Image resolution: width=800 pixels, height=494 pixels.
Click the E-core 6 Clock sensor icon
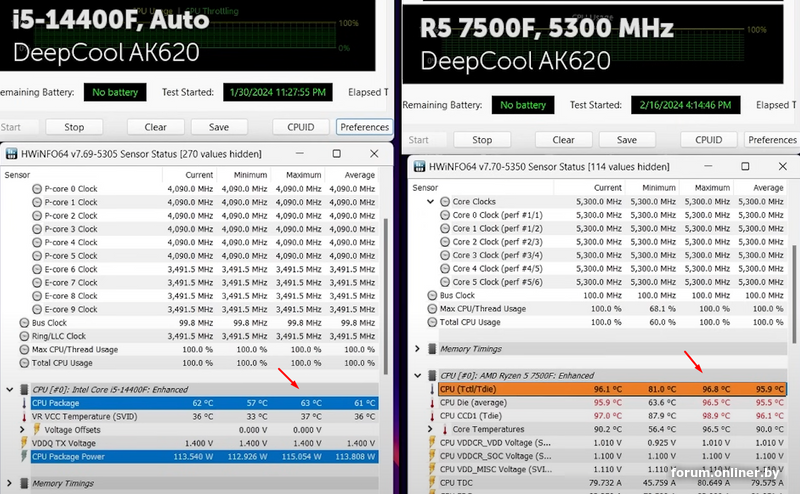37,269
